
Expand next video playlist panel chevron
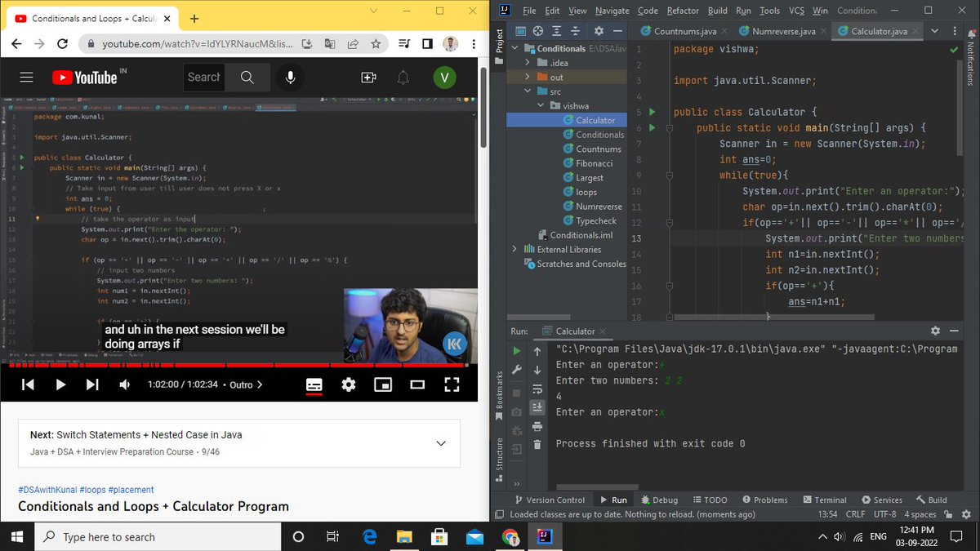point(441,443)
